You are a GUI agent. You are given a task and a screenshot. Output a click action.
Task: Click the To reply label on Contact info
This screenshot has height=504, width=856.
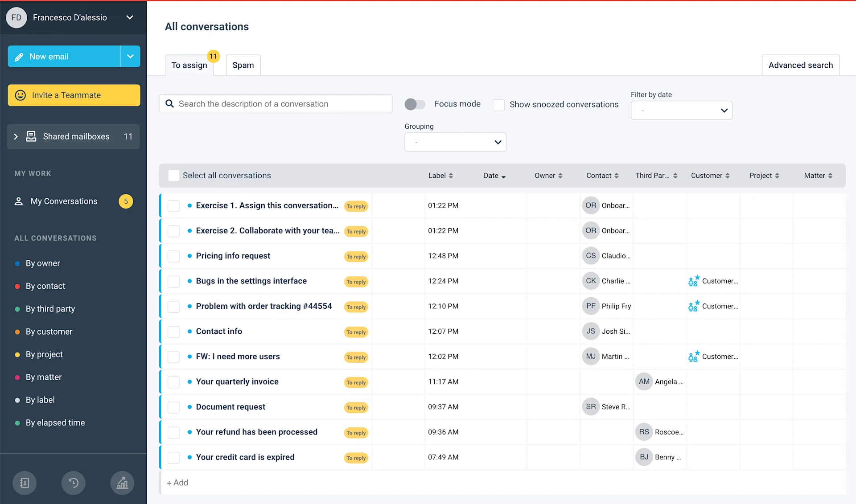[x=356, y=332]
